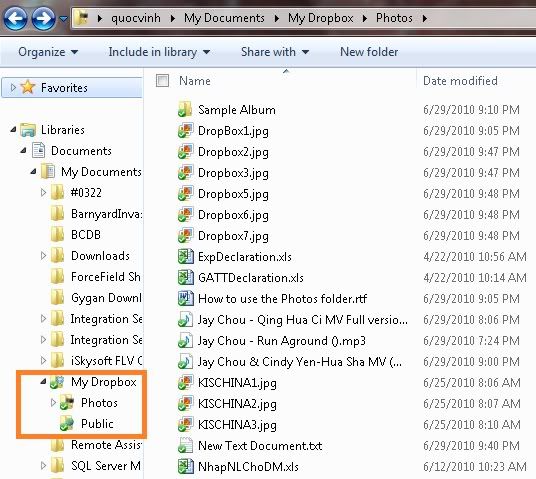Select the Public folder in the tree

(x=97, y=424)
